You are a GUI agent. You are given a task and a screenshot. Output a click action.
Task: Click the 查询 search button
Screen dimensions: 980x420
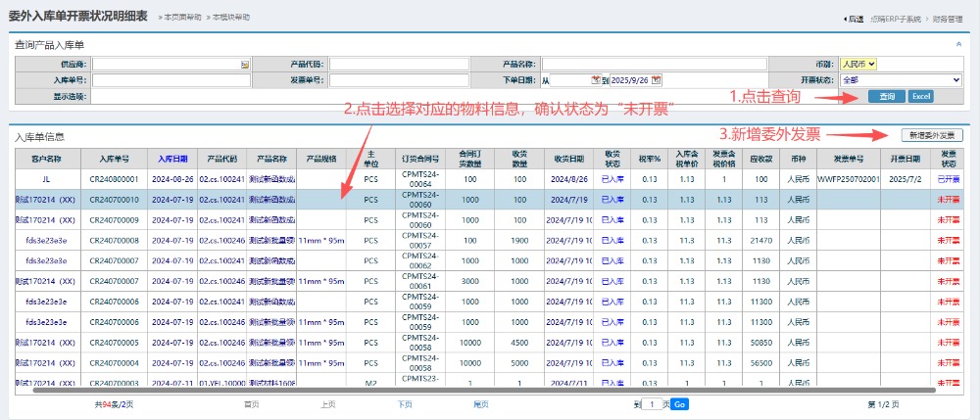click(886, 96)
